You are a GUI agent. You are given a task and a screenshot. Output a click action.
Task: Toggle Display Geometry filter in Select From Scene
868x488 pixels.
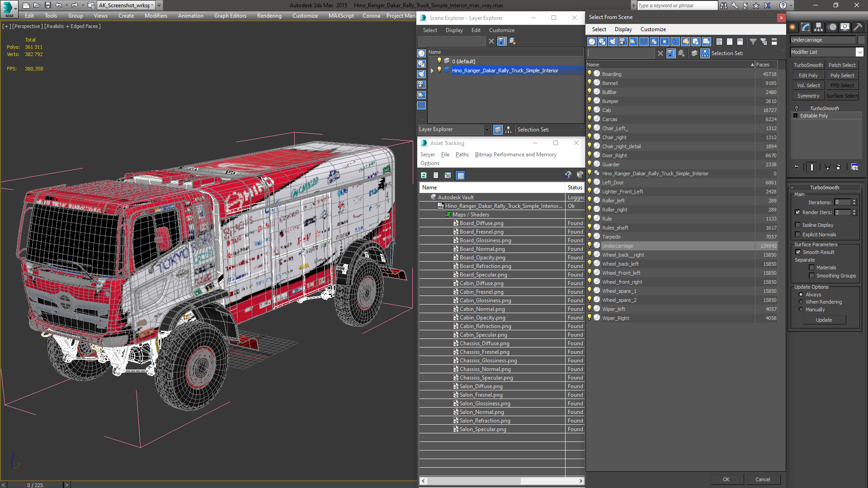coord(592,42)
